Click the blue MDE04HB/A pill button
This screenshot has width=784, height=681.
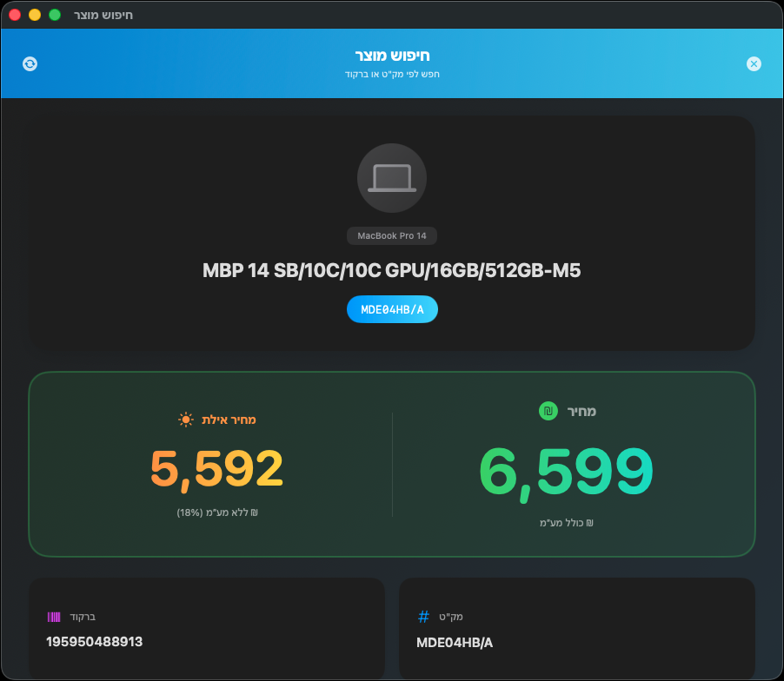(x=392, y=309)
